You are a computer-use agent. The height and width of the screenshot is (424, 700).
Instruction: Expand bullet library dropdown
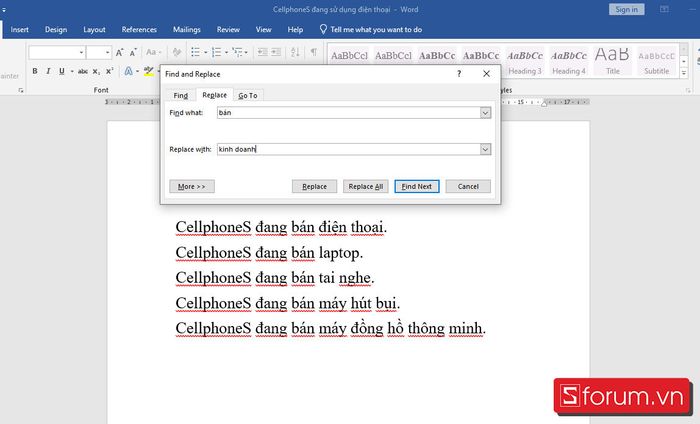[205, 53]
